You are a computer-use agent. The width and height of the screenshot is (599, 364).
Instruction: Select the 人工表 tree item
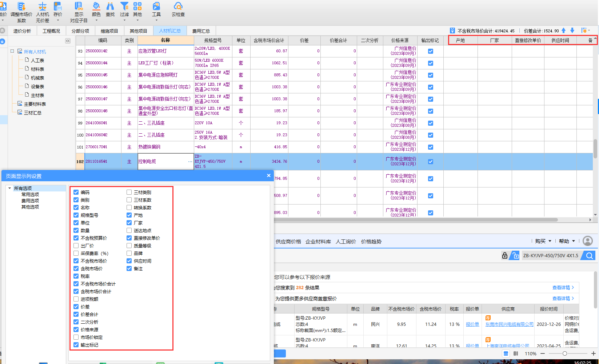point(37,60)
